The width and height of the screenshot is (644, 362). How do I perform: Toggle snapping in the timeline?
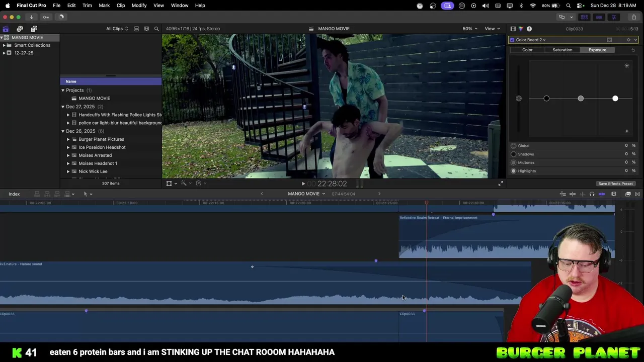602,194
